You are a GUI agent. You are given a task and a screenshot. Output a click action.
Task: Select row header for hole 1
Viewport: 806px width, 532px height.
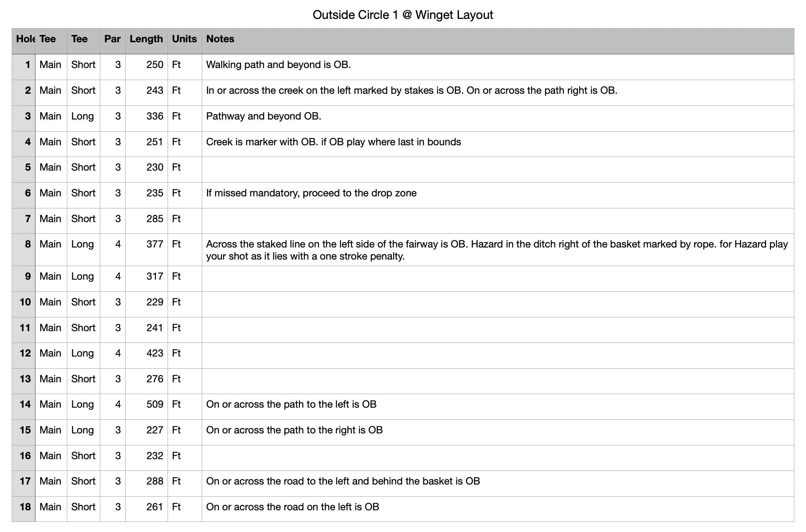pos(24,65)
